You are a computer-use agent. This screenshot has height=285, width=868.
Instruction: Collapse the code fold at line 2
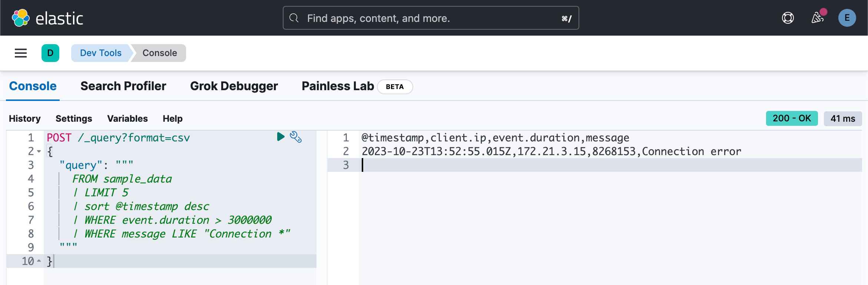pos(39,151)
